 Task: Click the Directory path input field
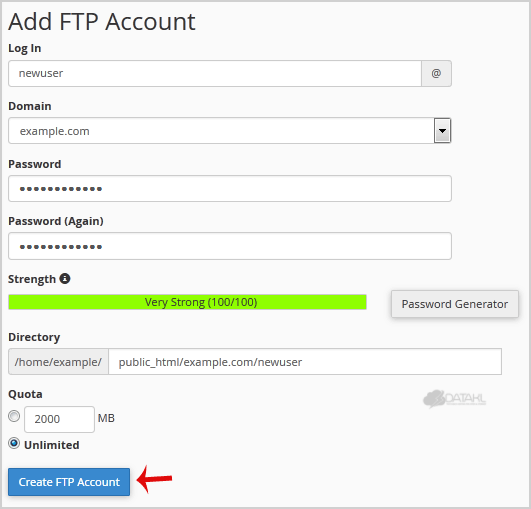coord(305,362)
